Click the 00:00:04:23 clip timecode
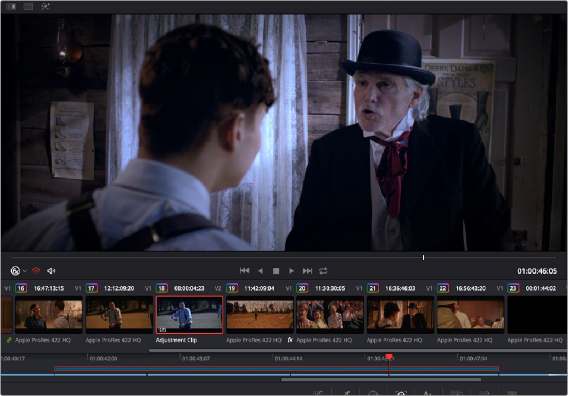The width and height of the screenshot is (568, 396). click(x=189, y=288)
